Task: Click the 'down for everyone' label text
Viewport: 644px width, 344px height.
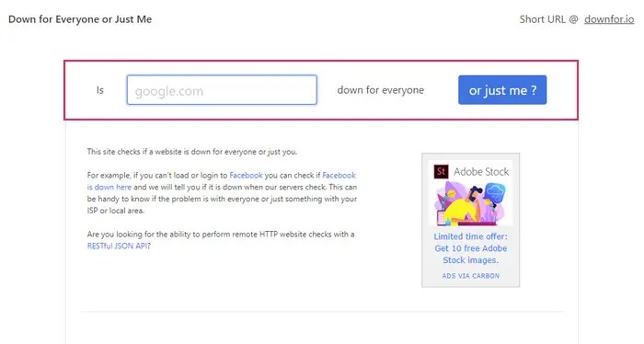Action: [x=380, y=90]
